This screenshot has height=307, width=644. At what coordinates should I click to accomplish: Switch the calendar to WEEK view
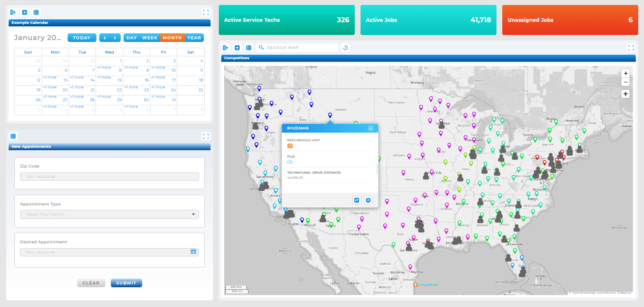click(150, 37)
